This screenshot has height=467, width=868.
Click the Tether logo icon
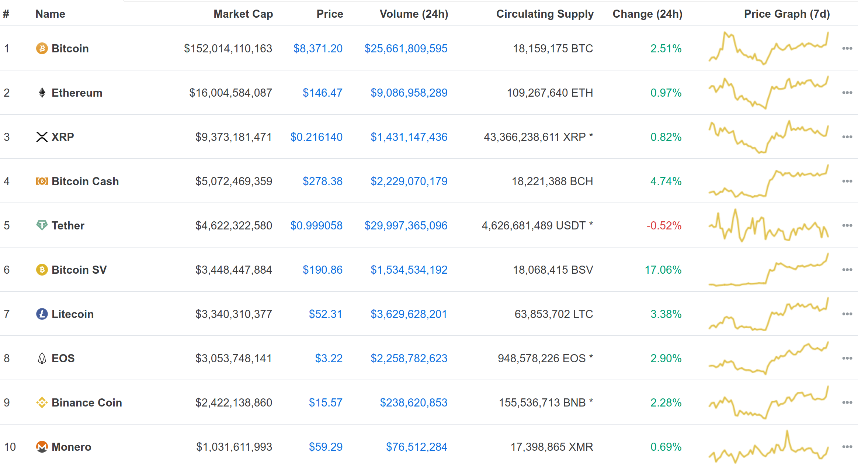click(42, 225)
